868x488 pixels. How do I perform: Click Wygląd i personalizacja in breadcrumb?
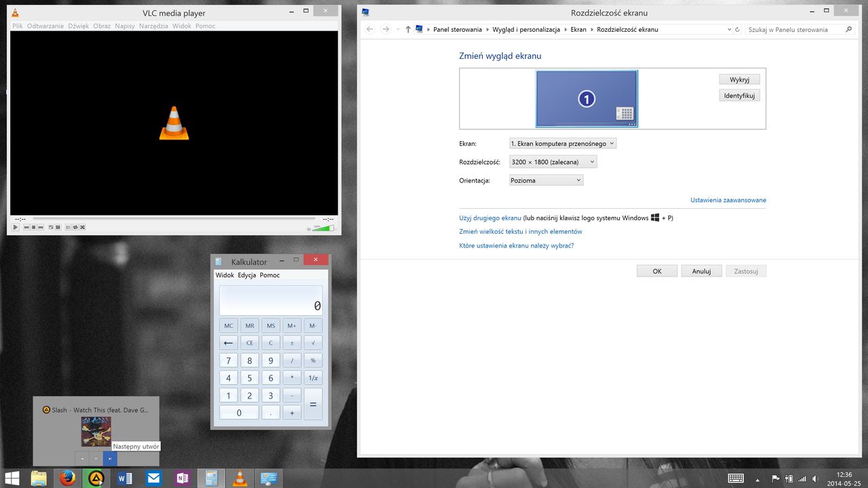click(x=527, y=30)
